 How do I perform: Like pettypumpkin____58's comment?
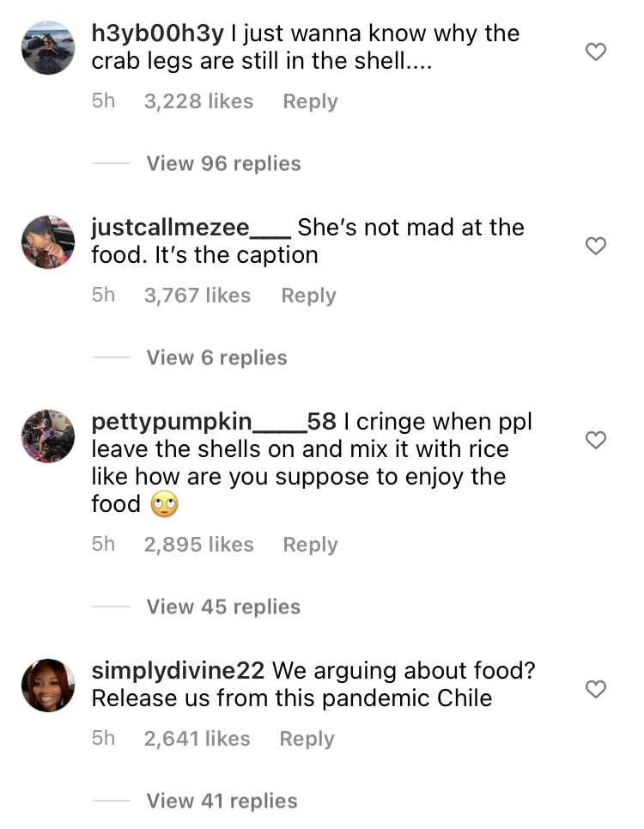coord(597,440)
